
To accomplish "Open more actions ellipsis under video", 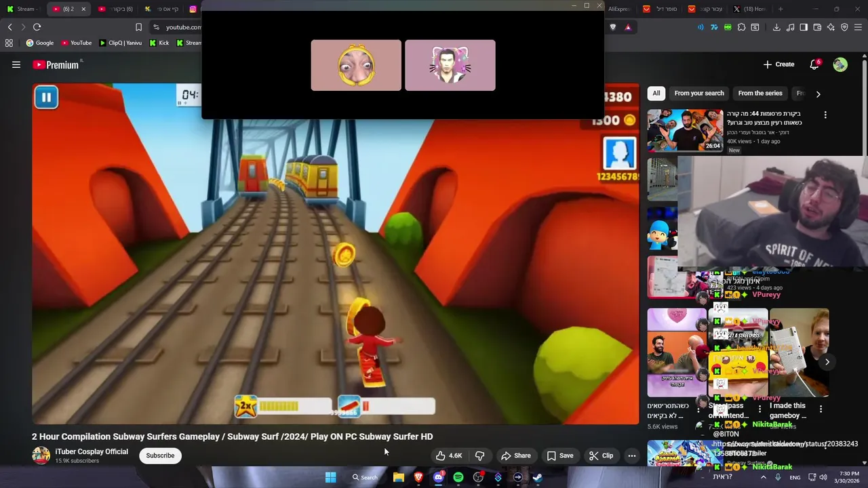I will click(x=631, y=455).
